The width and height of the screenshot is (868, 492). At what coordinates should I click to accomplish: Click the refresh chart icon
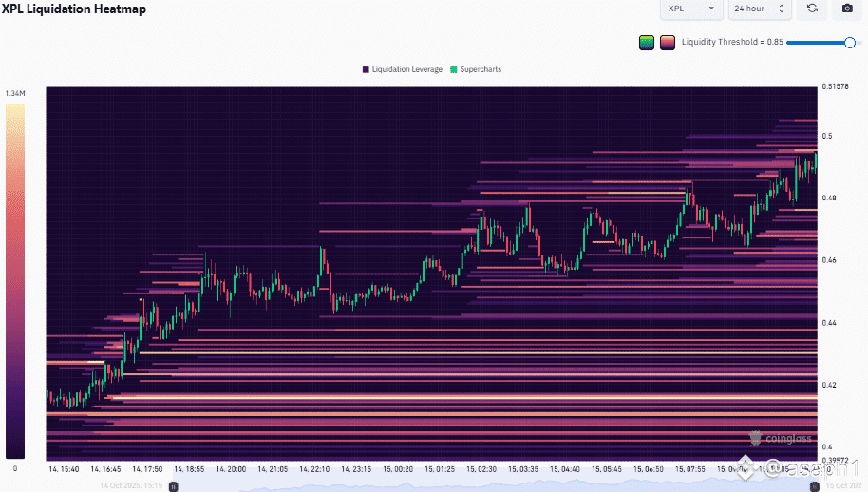[812, 9]
